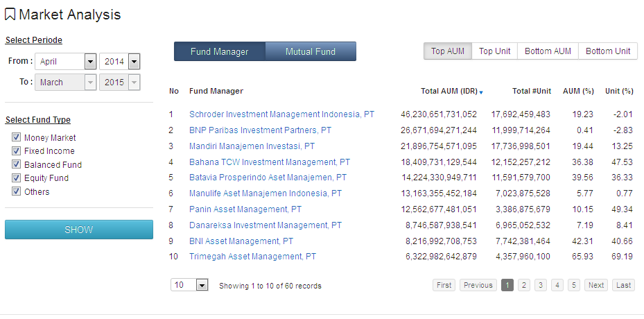Uncheck the Money Market checkbox
This screenshot has width=644, height=319.
point(16,138)
